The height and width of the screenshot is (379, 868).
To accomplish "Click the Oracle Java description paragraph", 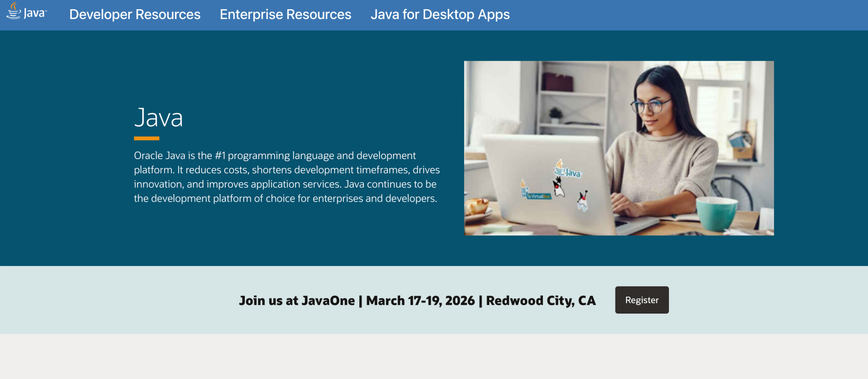I will pyautogui.click(x=287, y=176).
